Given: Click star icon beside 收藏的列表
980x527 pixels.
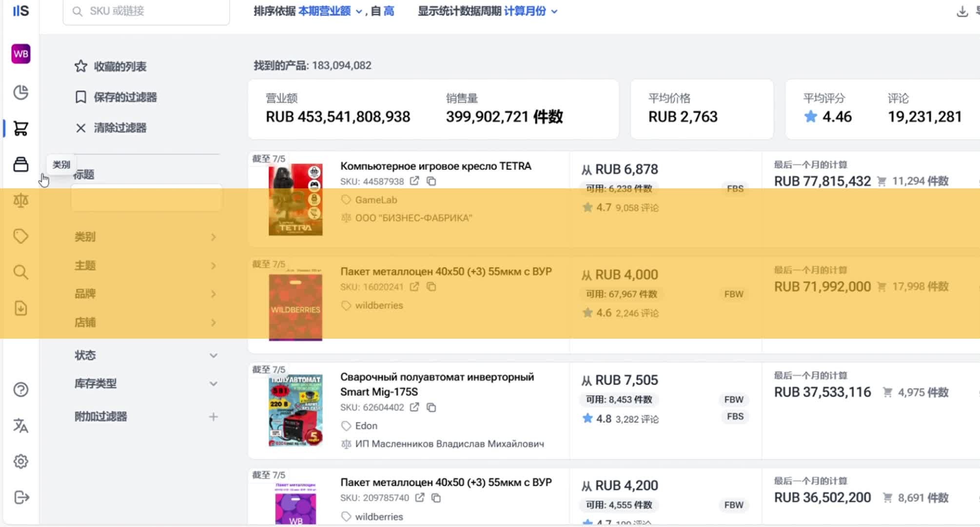Looking at the screenshot, I should click(x=81, y=66).
